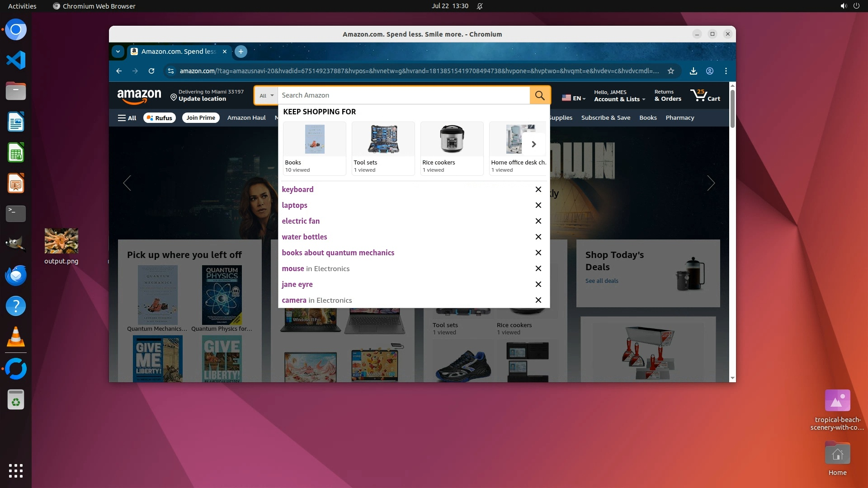Open Chromium downloads icon
The width and height of the screenshot is (868, 488).
tap(693, 71)
